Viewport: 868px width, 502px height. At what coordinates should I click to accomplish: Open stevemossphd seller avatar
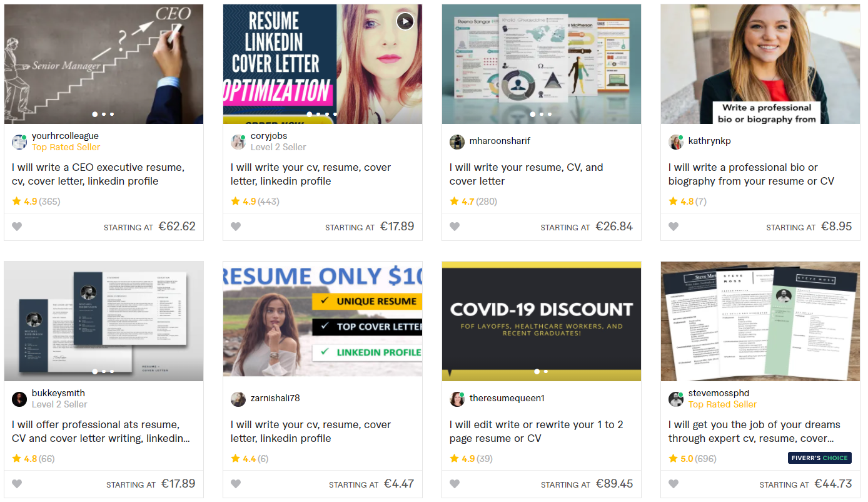(676, 399)
